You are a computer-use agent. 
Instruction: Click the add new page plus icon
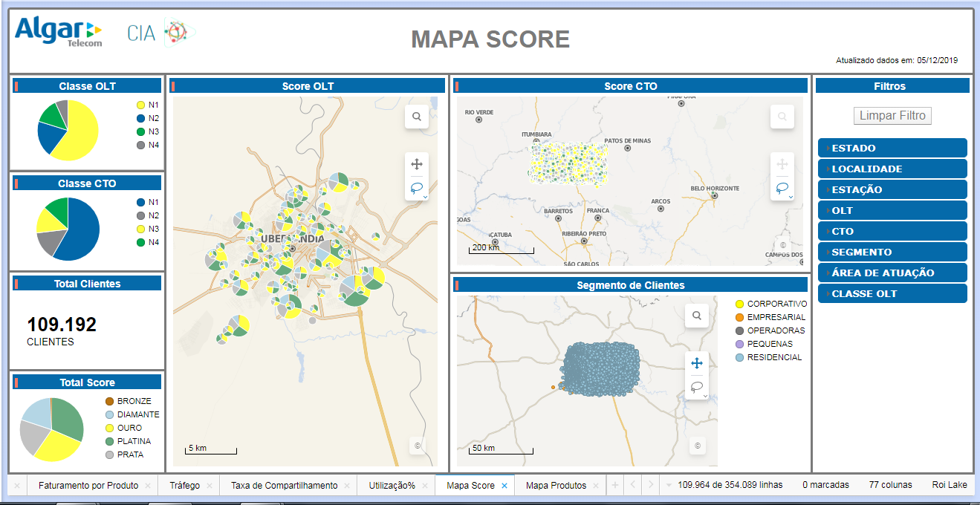(x=614, y=485)
